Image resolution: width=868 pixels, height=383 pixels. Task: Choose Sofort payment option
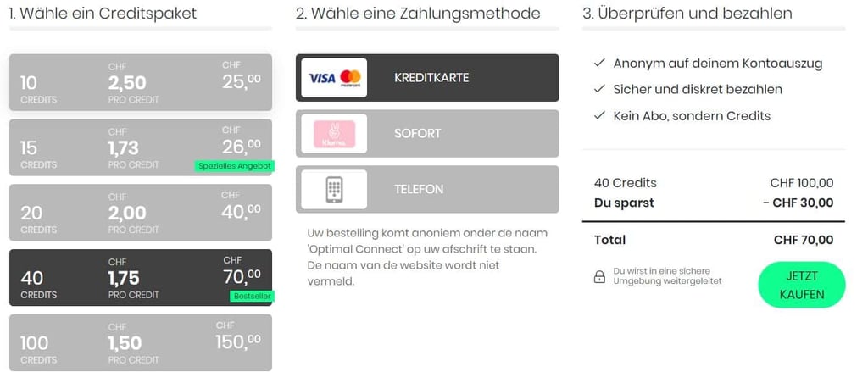(427, 133)
